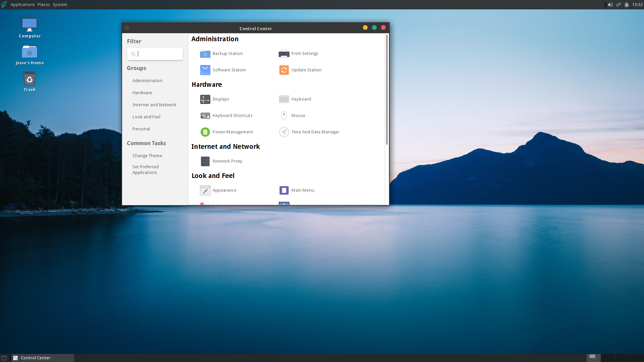Viewport: 644px width, 362px height.
Task: Click search magnifier icon in Filter box
Action: coord(133,54)
